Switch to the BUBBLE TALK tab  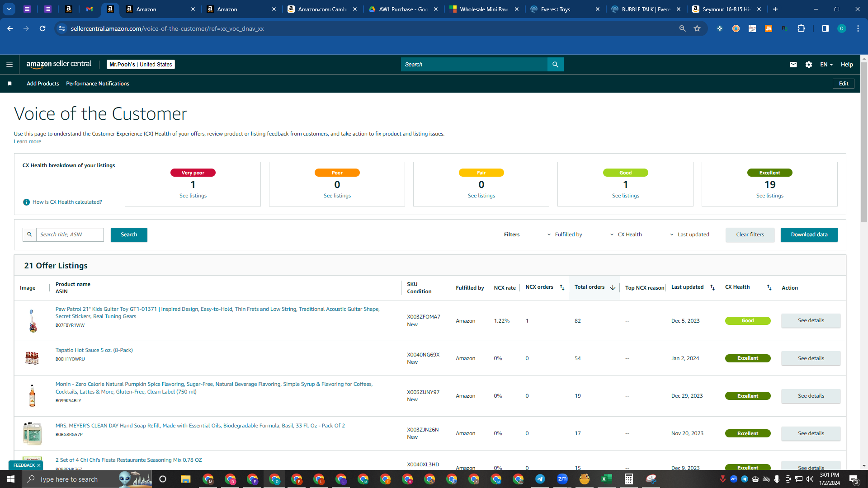[646, 9]
